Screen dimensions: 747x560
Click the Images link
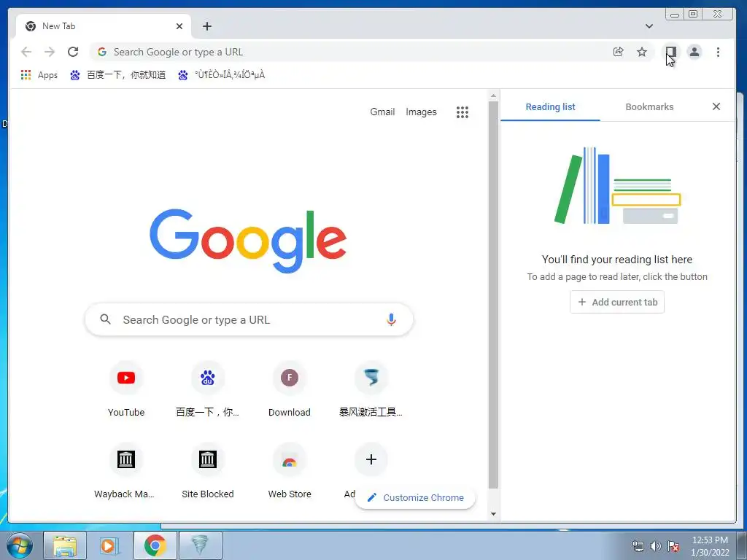click(421, 112)
